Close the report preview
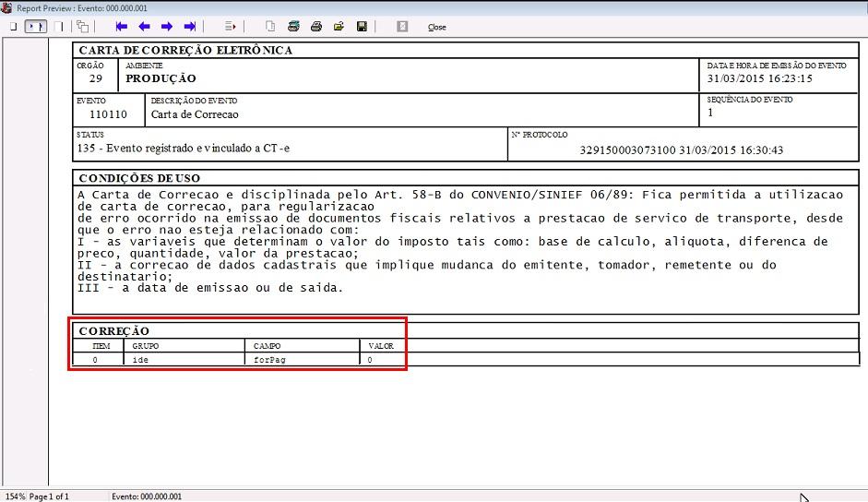The height and width of the screenshot is (502, 868). pyautogui.click(x=437, y=27)
